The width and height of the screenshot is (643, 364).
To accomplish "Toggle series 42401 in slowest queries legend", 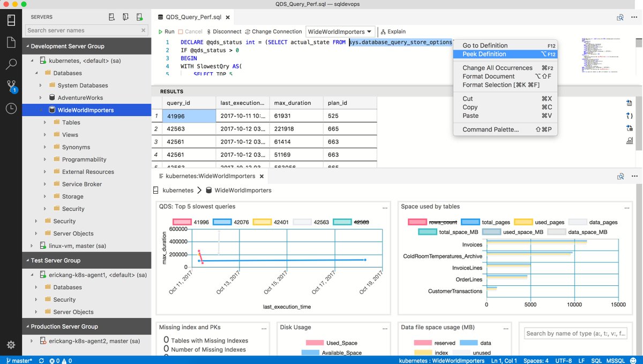I will tap(271, 222).
